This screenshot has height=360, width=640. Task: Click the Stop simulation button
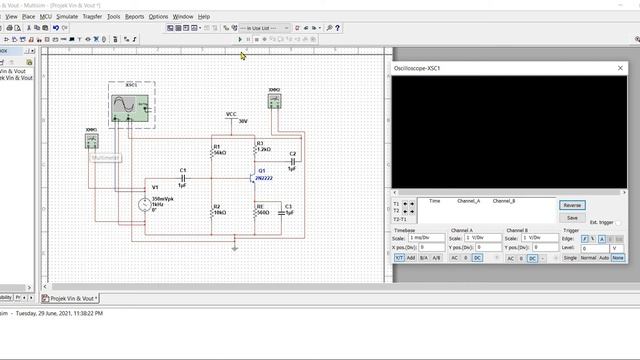pos(256,39)
